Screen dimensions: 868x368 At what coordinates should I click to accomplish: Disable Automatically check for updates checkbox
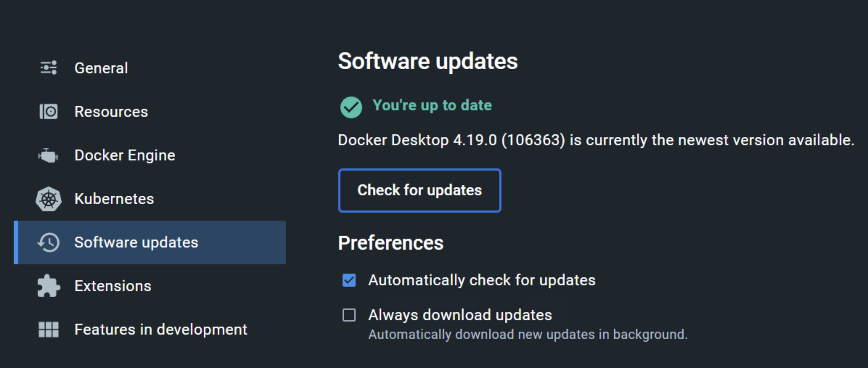349,280
